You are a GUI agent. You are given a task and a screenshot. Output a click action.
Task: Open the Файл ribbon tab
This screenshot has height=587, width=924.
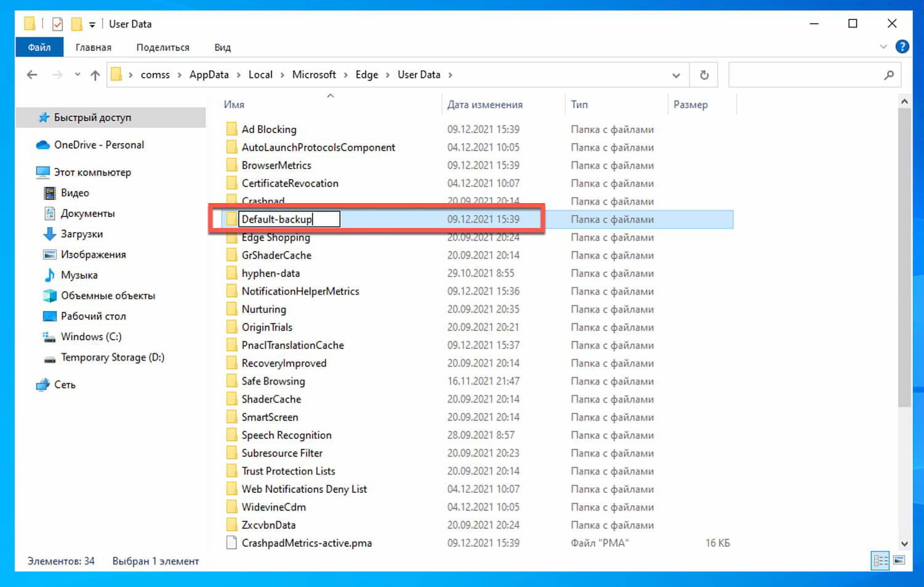39,47
